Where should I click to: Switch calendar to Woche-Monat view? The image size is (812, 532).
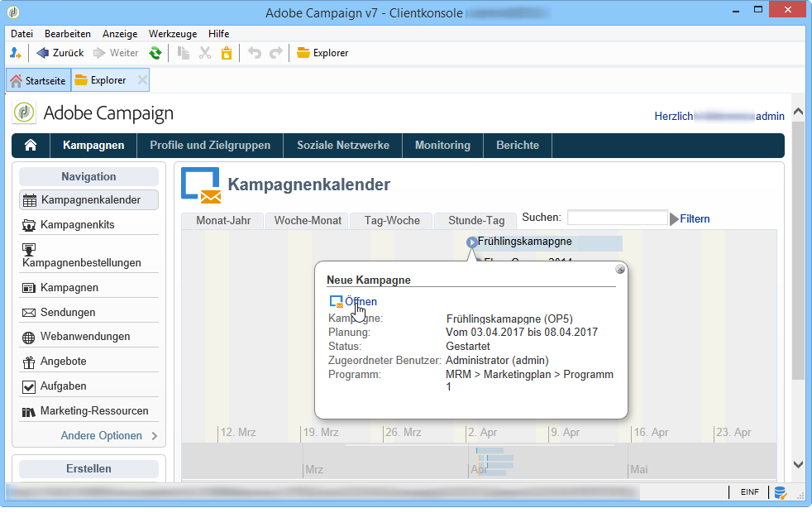click(x=308, y=221)
